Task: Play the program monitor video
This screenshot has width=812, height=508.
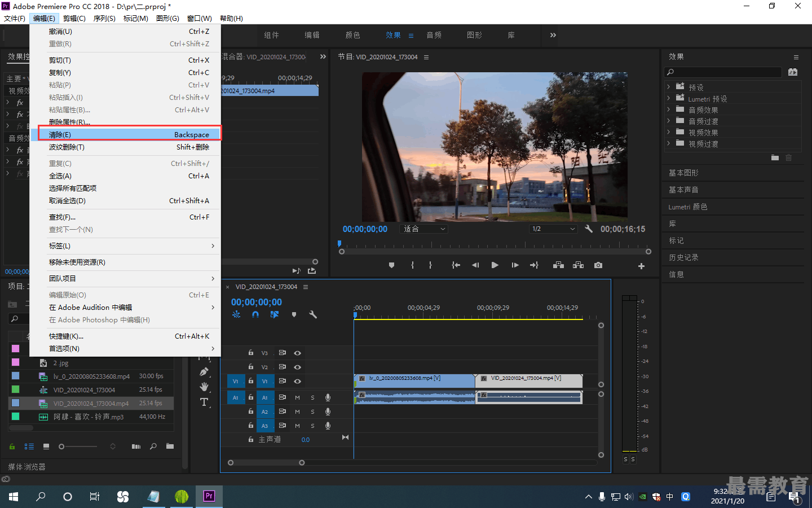Action: click(x=495, y=265)
